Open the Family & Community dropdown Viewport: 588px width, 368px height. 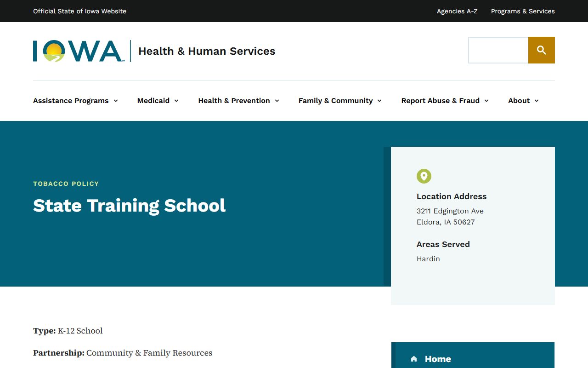click(340, 101)
